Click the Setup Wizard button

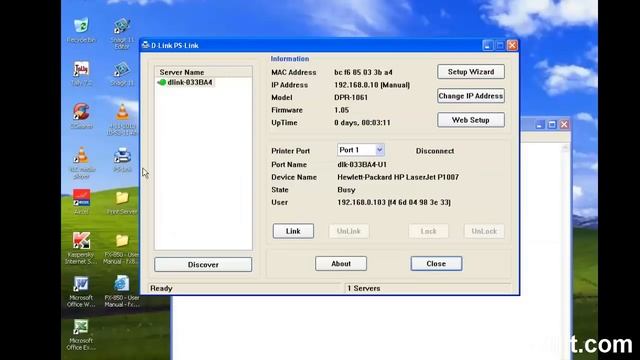point(471,72)
